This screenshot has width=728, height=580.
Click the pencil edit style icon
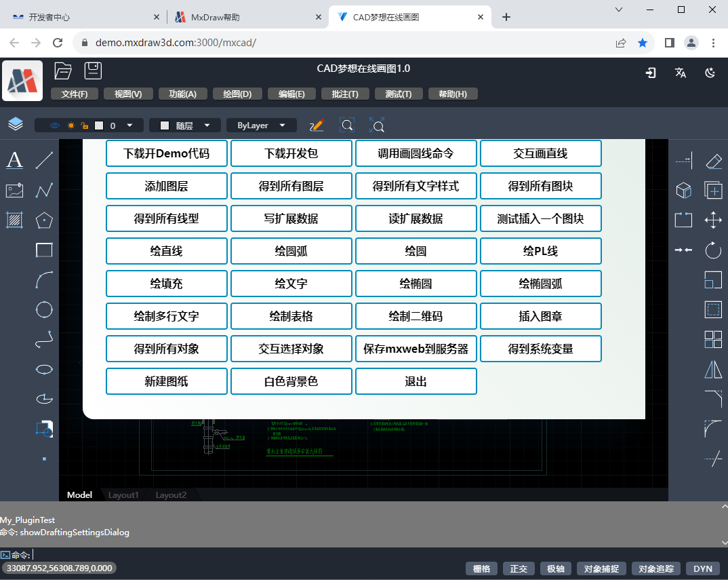click(317, 125)
